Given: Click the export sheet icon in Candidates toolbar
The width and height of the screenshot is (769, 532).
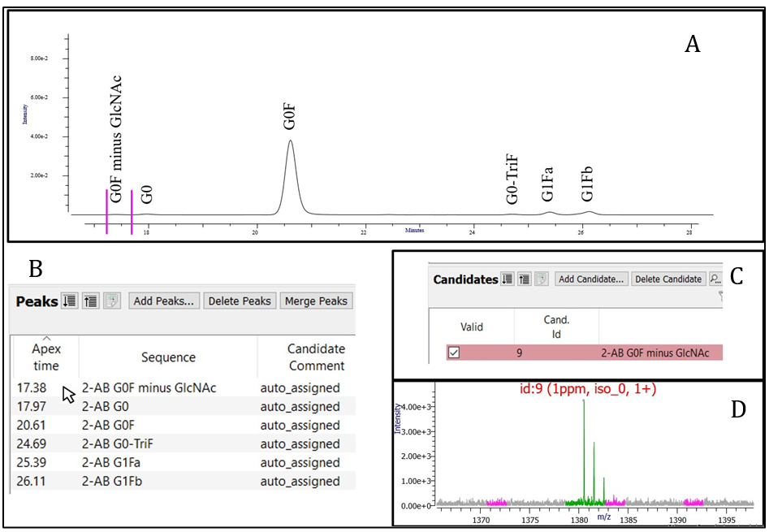Looking at the screenshot, I should [542, 279].
